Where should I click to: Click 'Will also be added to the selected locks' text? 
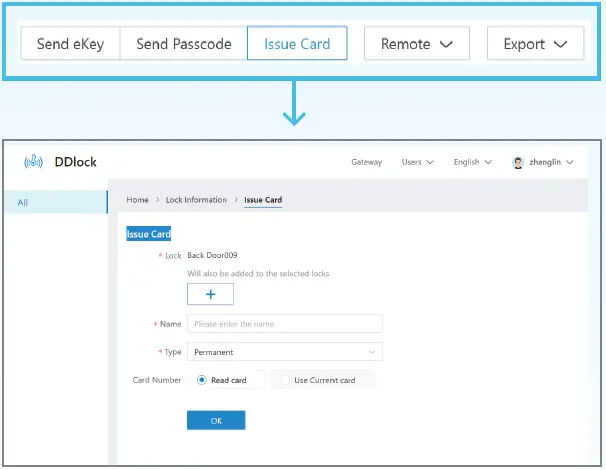(x=258, y=274)
